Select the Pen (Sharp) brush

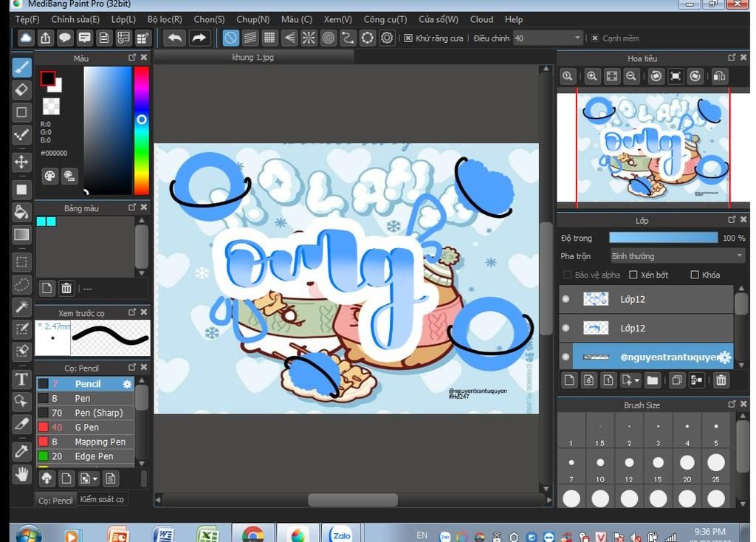[x=86, y=414]
